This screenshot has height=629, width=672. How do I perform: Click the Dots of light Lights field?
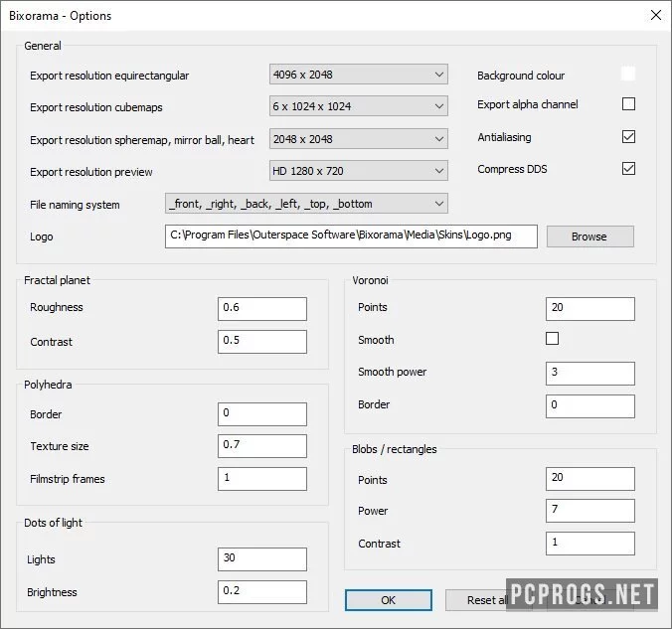[x=262, y=559]
